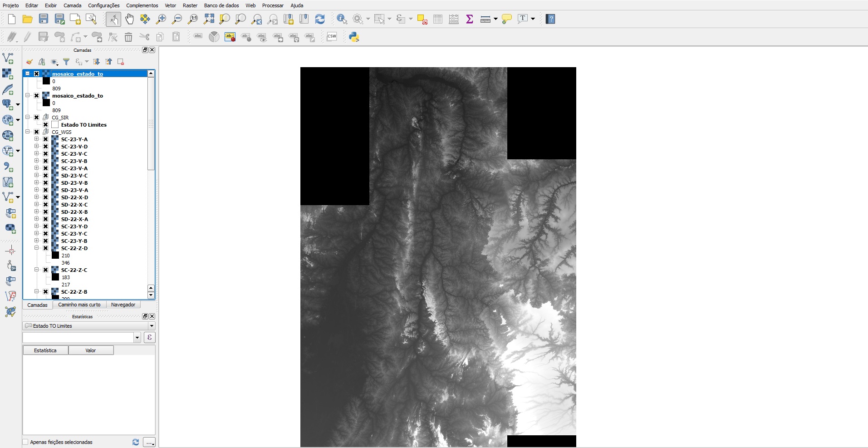Open layer style in Camadas panel

(29, 62)
